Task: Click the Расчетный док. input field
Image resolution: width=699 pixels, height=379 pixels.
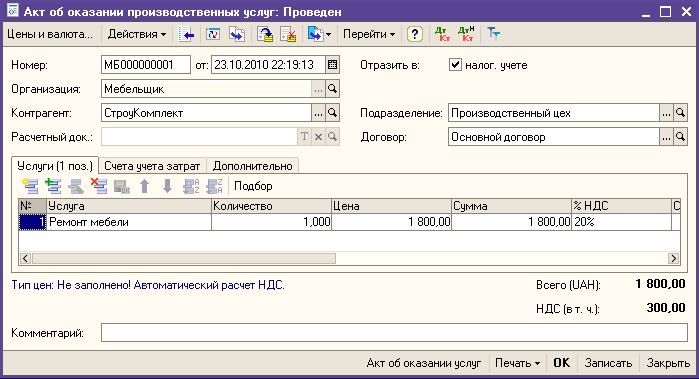Action: (x=199, y=137)
